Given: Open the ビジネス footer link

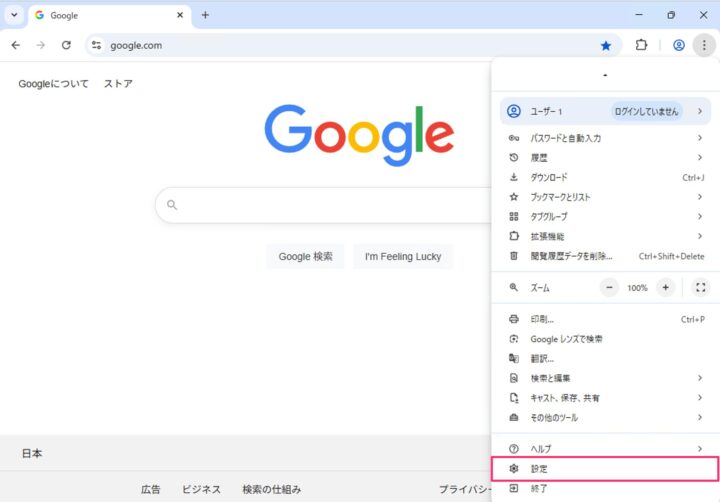Looking at the screenshot, I should click(x=201, y=489).
